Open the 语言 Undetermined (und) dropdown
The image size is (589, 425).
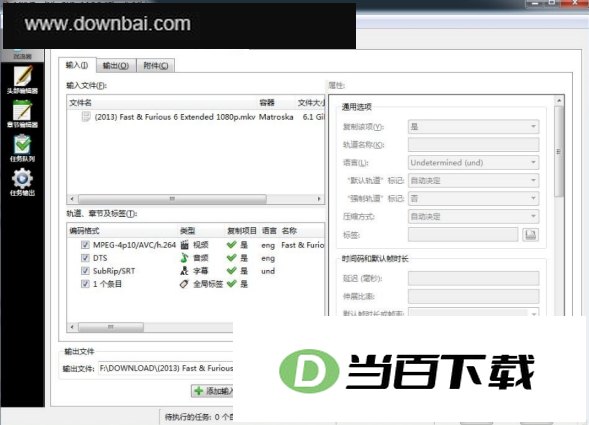473,163
